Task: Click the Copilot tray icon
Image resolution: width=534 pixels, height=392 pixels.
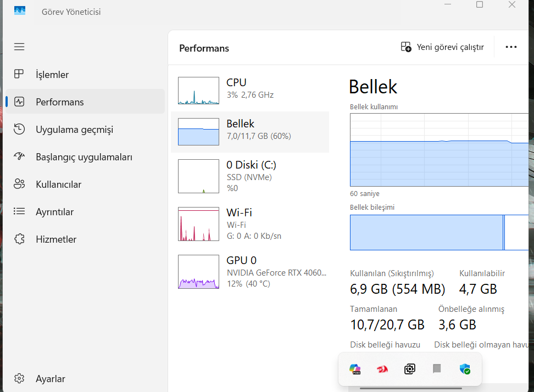Action: tap(355, 369)
